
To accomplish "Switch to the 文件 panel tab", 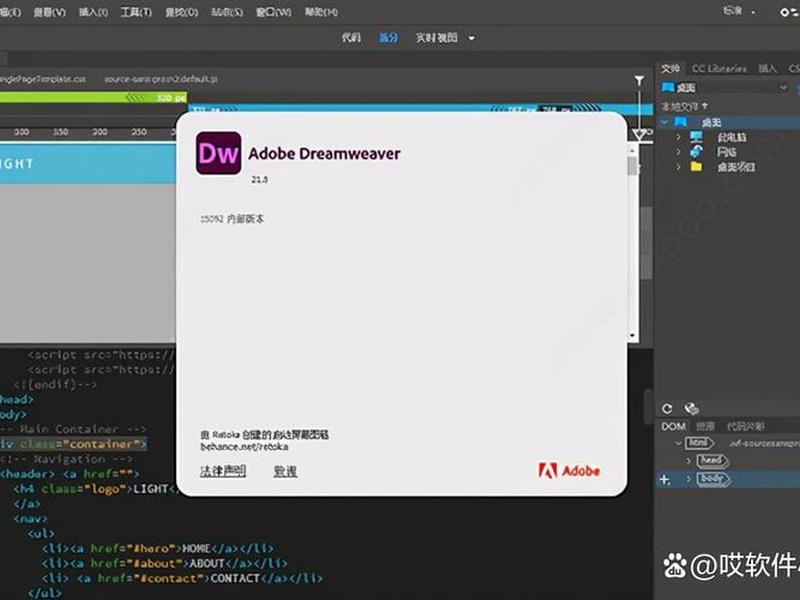I will click(x=670, y=68).
